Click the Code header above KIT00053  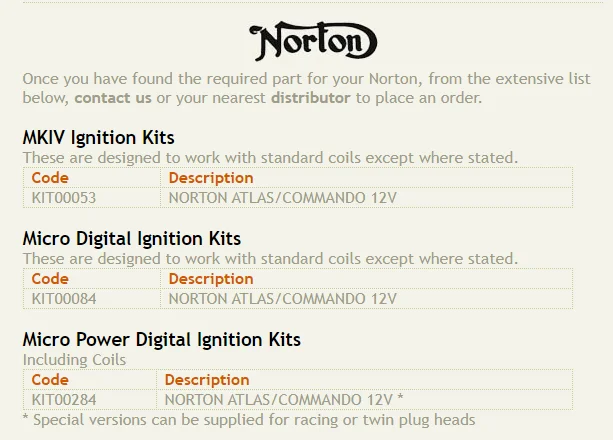pos(50,178)
